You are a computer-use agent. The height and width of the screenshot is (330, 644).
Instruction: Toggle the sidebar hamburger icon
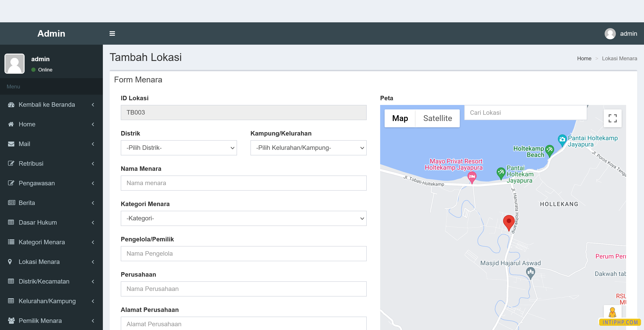click(112, 33)
